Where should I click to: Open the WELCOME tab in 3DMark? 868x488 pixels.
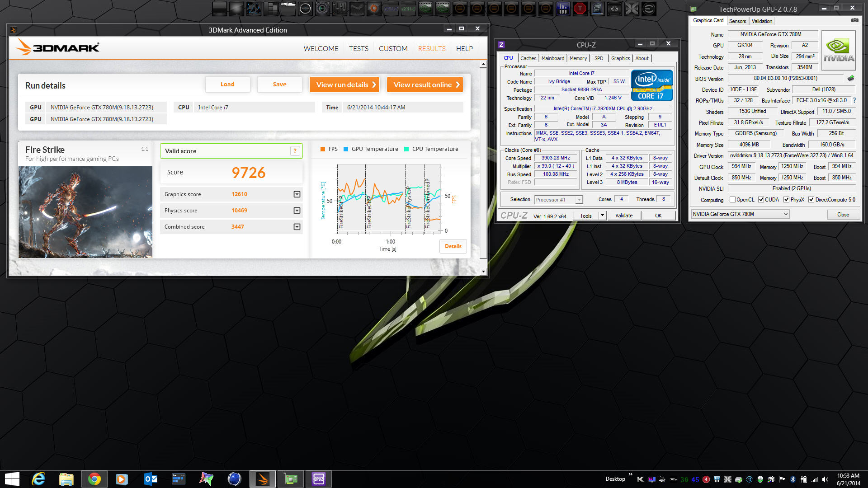(321, 48)
